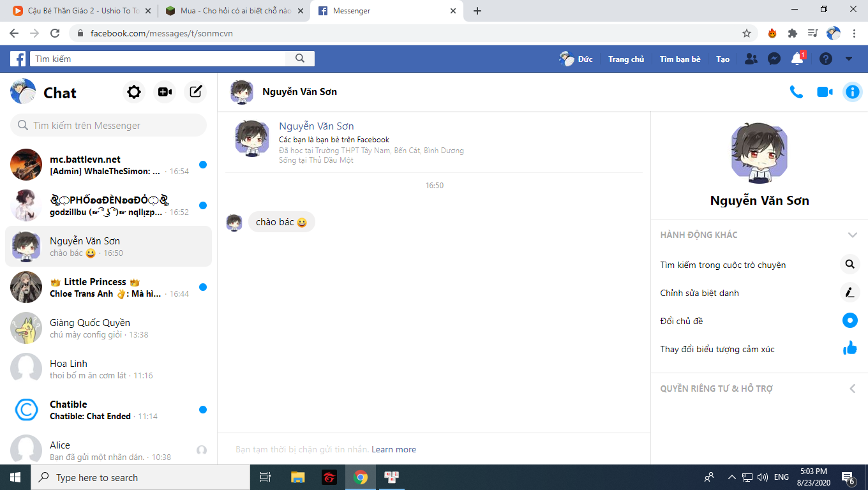This screenshot has height=490, width=868.
Task: Select Chỉnh sửa biệt danh option
Action: (700, 293)
